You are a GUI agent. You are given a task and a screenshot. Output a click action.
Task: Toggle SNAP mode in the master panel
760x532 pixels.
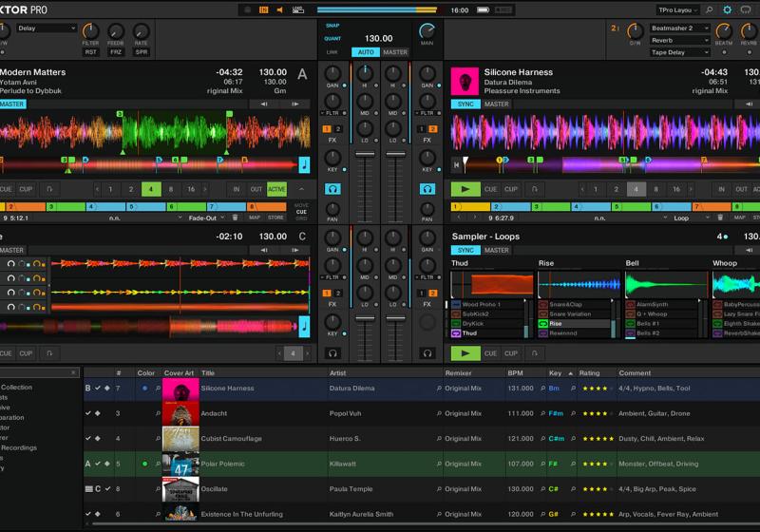click(x=332, y=26)
